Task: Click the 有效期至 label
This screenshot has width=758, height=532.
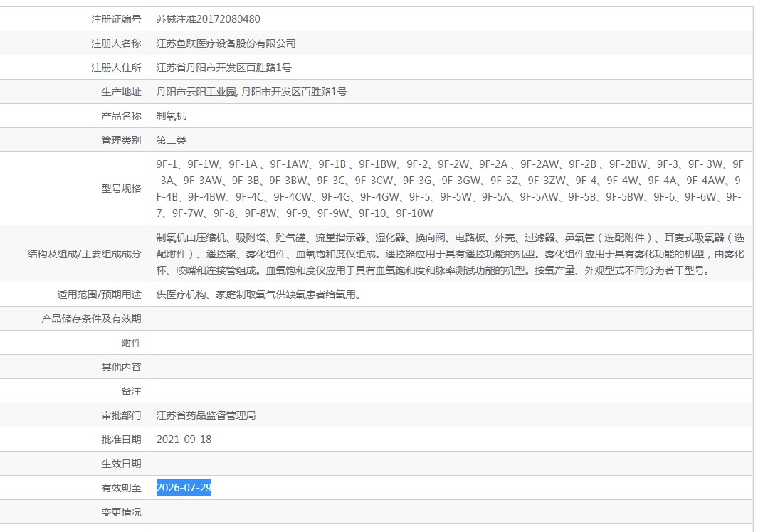Action: (x=121, y=487)
